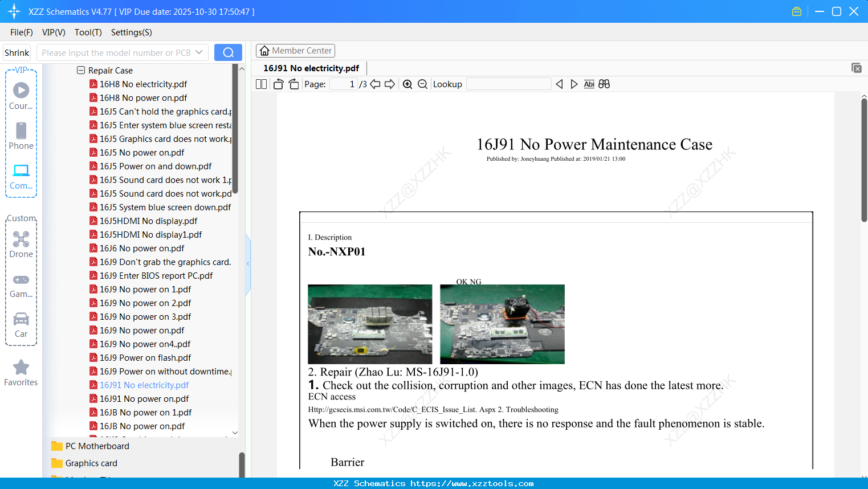This screenshot has width=868, height=489.
Task: Open the Game console category in sidebar
Action: 21,285
